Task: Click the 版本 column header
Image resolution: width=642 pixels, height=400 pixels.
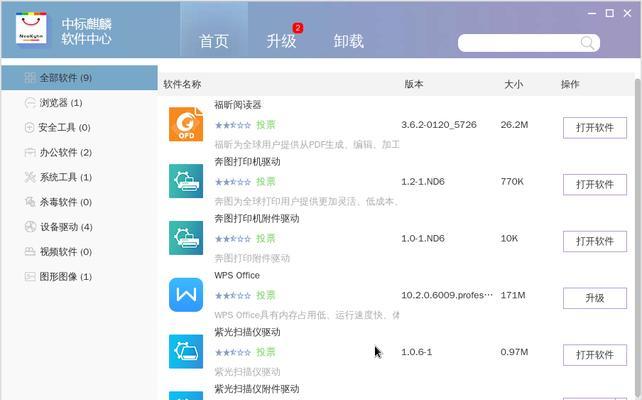Action: 414,84
